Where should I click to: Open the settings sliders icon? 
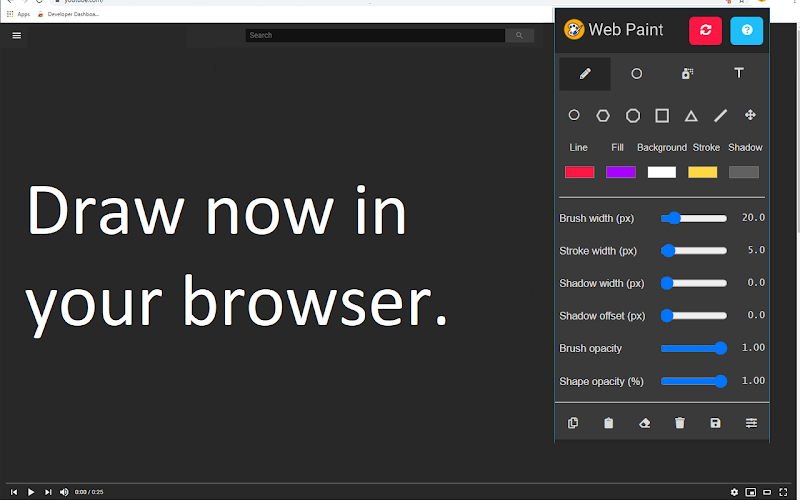751,423
